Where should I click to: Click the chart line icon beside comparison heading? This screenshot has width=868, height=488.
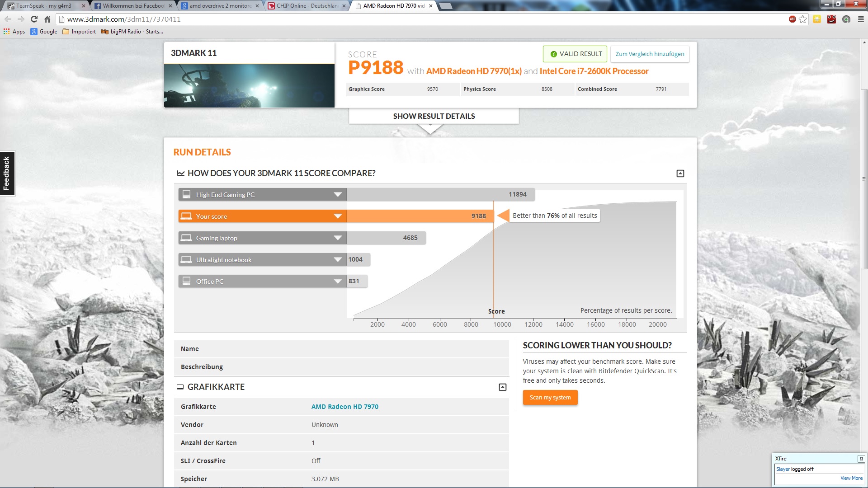click(181, 174)
